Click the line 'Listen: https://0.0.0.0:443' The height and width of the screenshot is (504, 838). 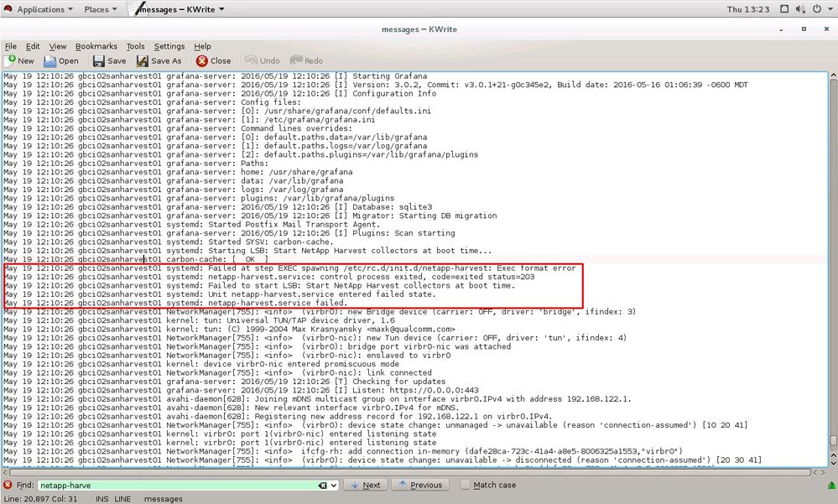(x=241, y=390)
